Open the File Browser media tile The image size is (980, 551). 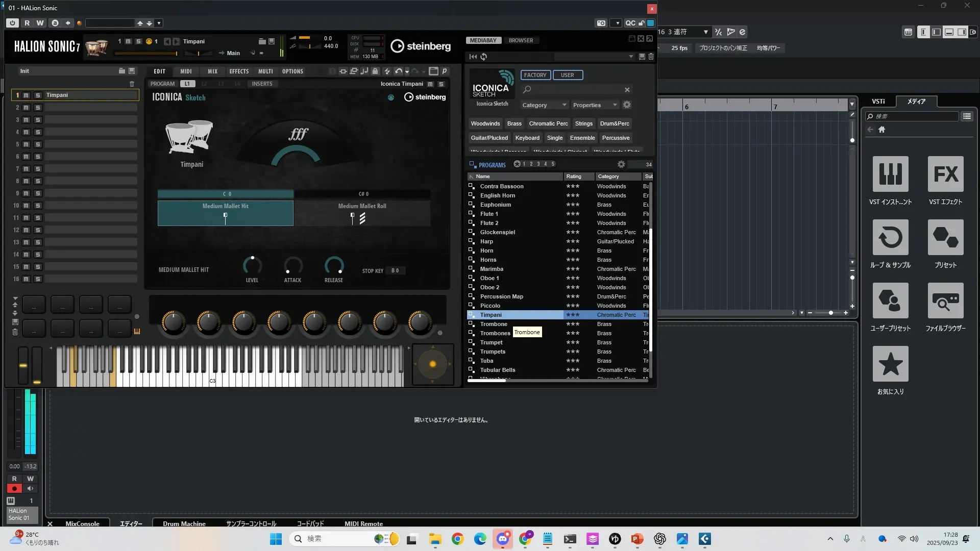tap(945, 300)
